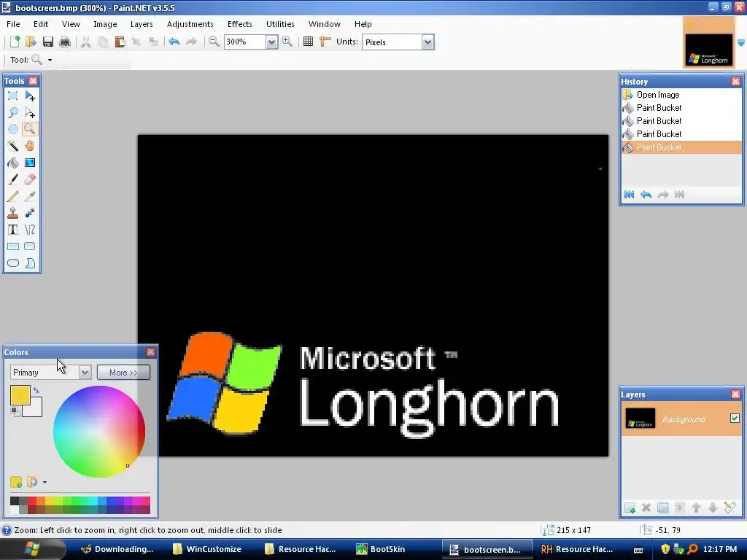Open the palette management dropdown arrow
Screen dimensions: 747x560
point(44,483)
